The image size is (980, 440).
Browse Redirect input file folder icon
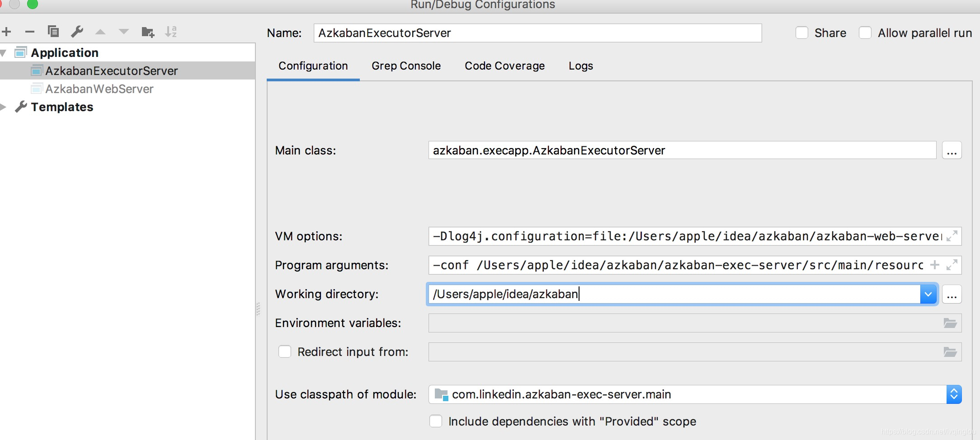[950, 352]
